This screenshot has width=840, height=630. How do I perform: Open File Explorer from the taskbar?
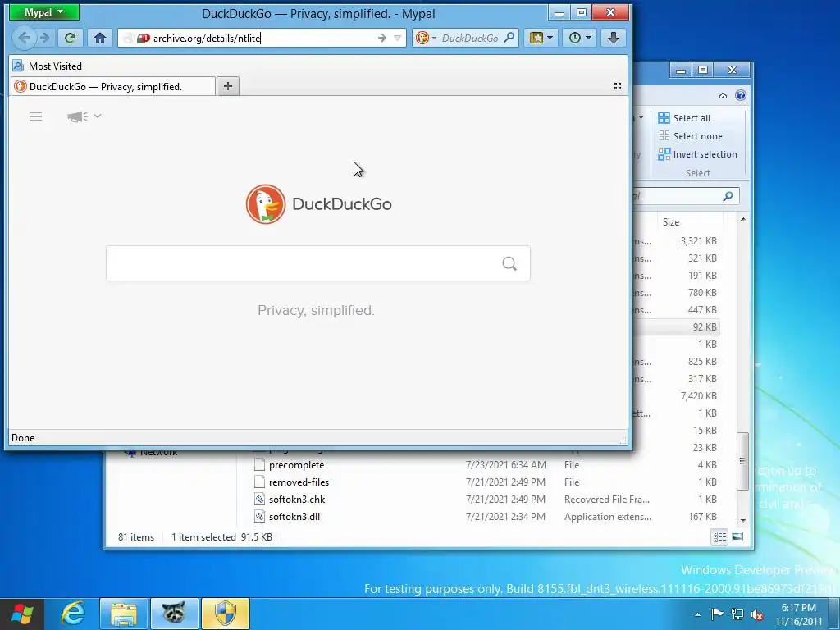pyautogui.click(x=124, y=614)
